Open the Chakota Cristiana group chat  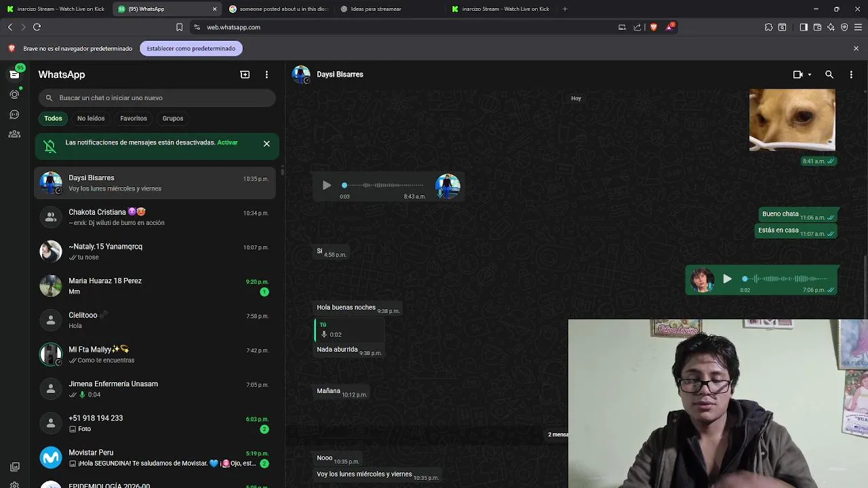click(x=155, y=217)
